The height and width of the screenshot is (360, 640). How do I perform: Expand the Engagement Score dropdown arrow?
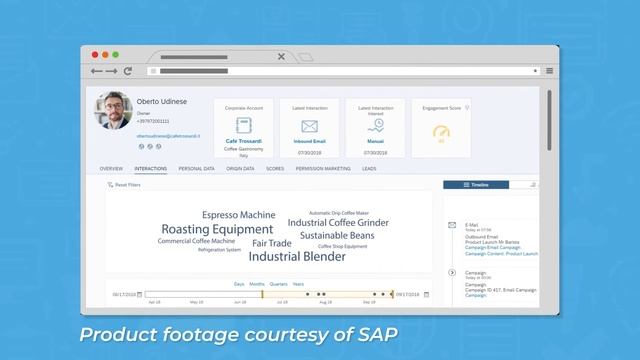pos(467,108)
